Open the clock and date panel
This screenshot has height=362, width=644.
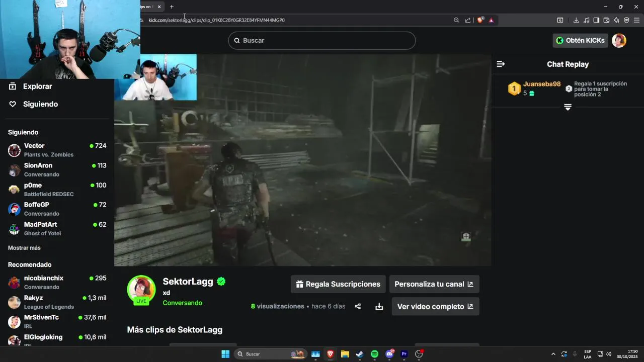[627, 354]
